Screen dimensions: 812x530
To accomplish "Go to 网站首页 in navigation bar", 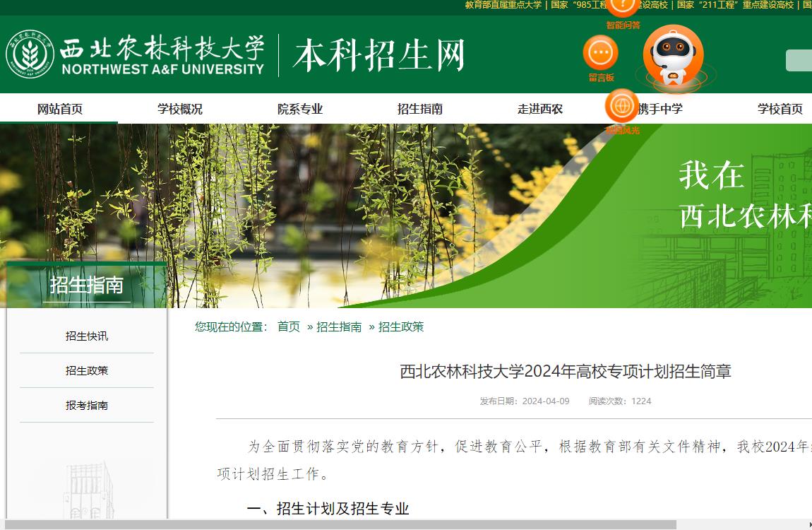I will [x=59, y=109].
